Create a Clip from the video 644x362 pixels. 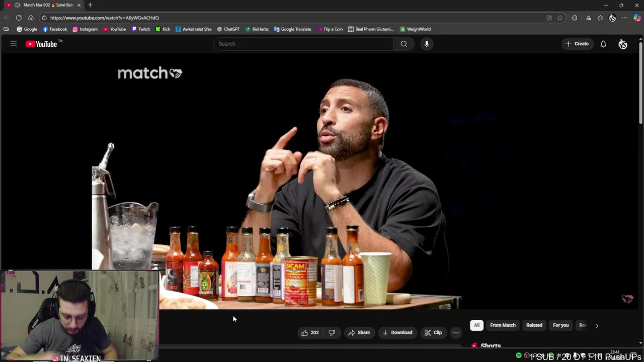(x=433, y=332)
